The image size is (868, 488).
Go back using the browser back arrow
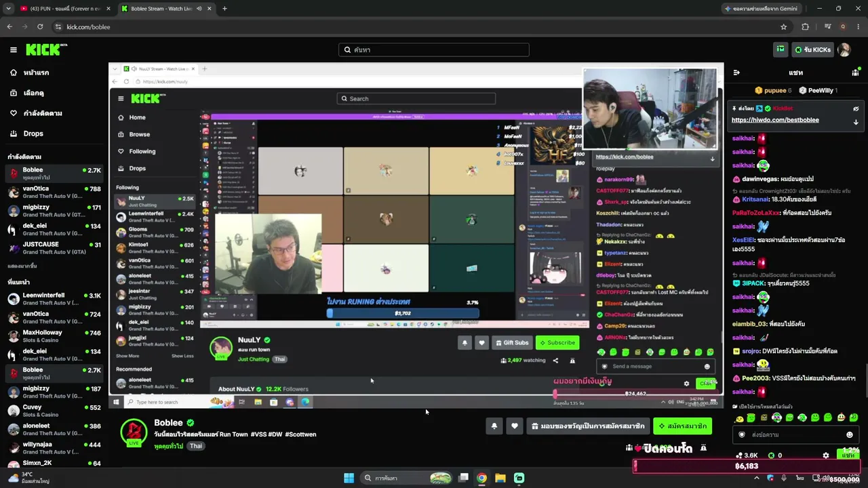coord(9,26)
